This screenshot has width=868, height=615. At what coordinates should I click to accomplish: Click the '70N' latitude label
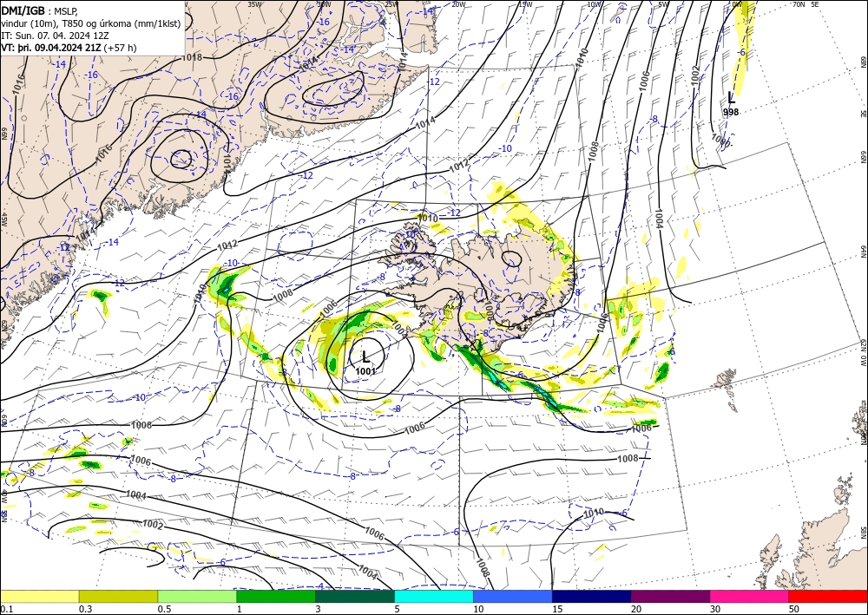pyautogui.click(x=799, y=4)
